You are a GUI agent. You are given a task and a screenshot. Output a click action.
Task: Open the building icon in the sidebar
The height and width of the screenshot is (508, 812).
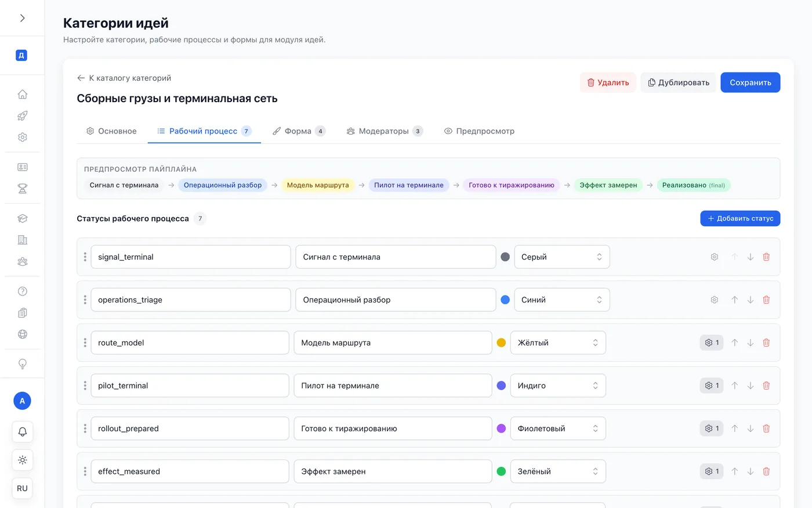click(x=22, y=240)
